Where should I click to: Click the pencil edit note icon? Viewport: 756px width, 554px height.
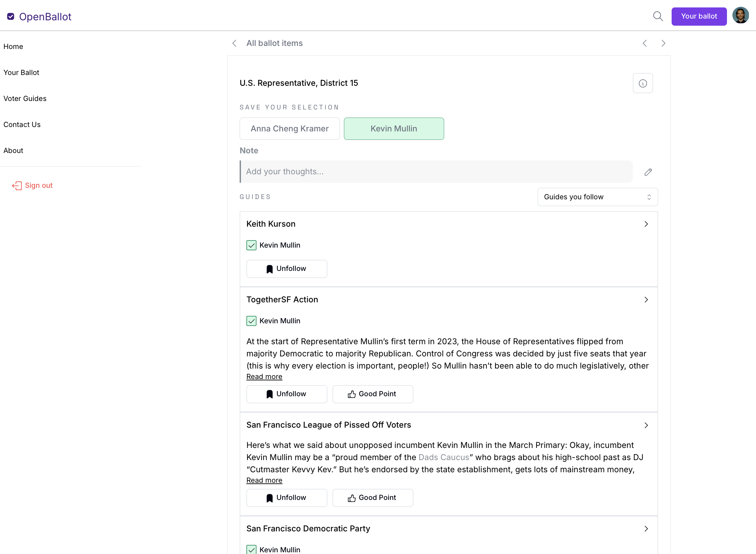coord(648,172)
